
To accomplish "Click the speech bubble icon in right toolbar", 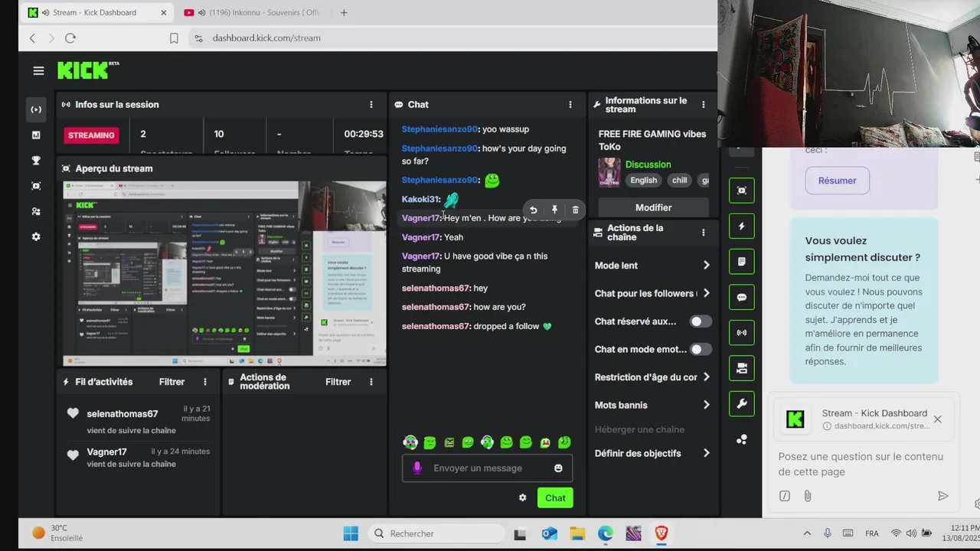I will point(742,297).
